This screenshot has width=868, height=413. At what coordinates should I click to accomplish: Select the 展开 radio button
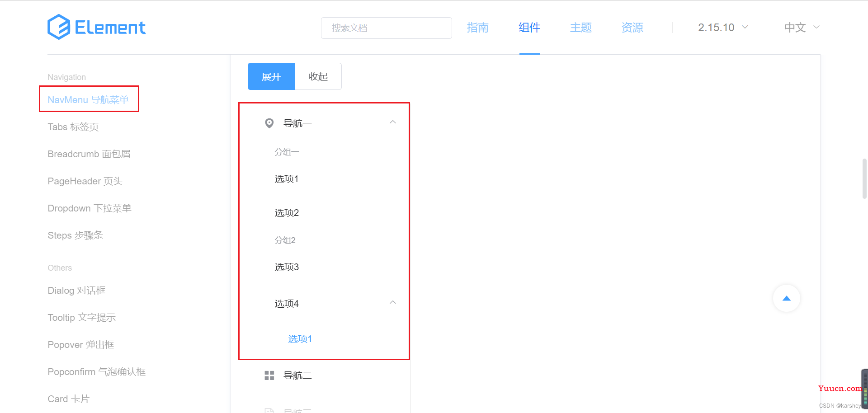(x=271, y=76)
